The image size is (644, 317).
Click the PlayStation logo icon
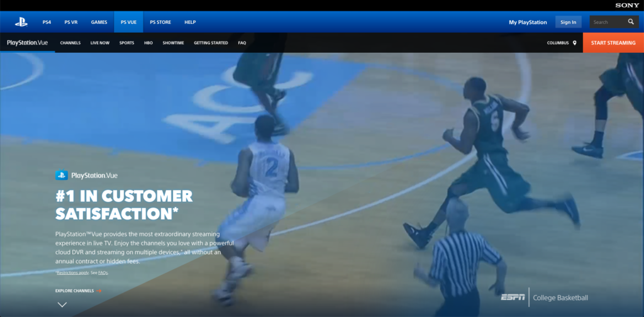(21, 22)
